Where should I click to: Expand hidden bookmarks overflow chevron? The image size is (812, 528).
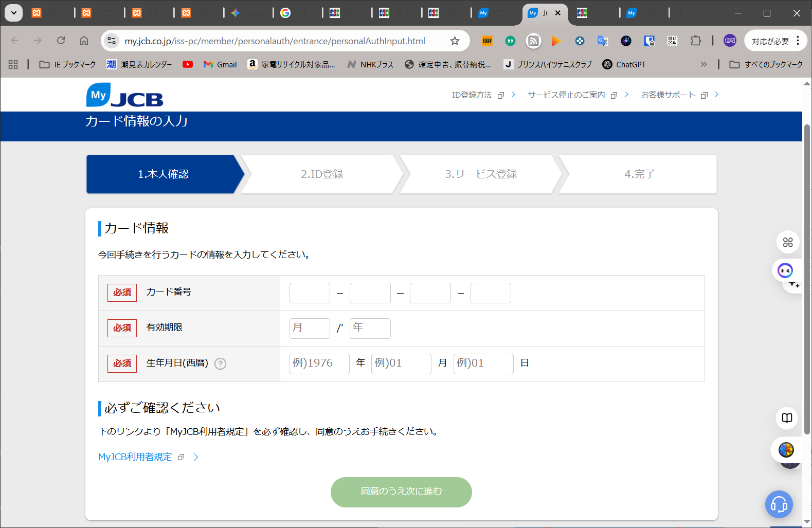(703, 64)
